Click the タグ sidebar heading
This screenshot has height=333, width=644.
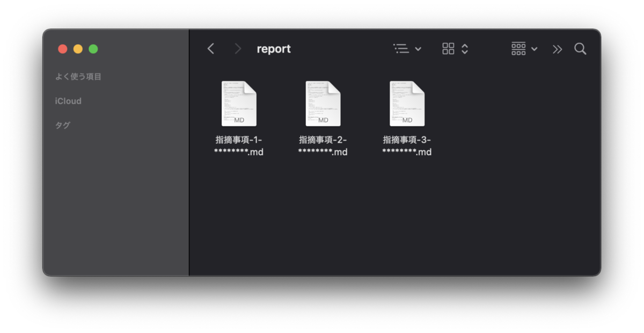pyautogui.click(x=62, y=125)
